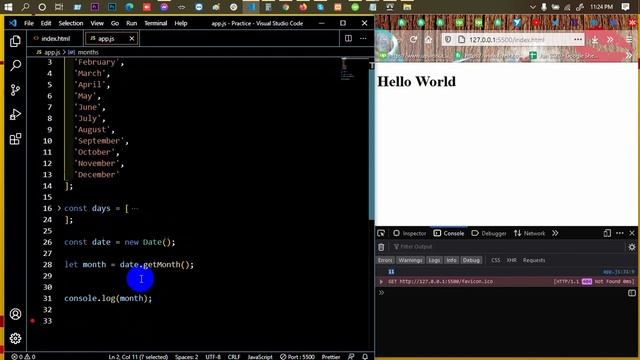Screen dimensions: 640x360
Task: Open the Selection menu
Action: coord(71,23)
